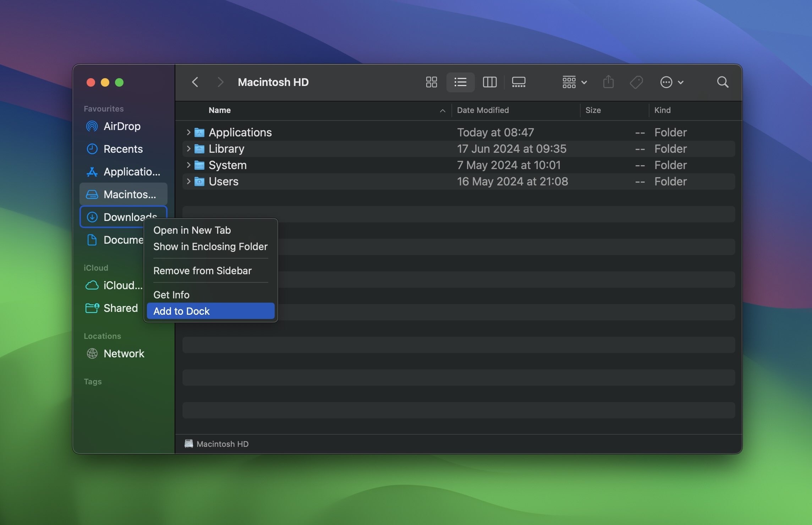
Task: Choose Add to Dock from context menu
Action: (210, 311)
